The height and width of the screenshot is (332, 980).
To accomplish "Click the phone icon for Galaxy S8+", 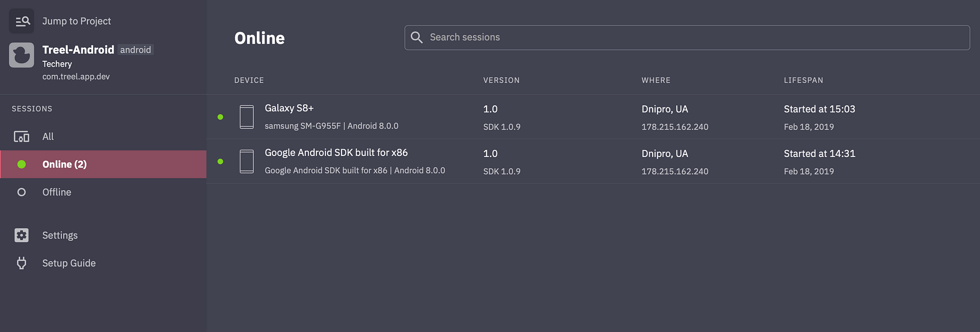I will click(246, 117).
